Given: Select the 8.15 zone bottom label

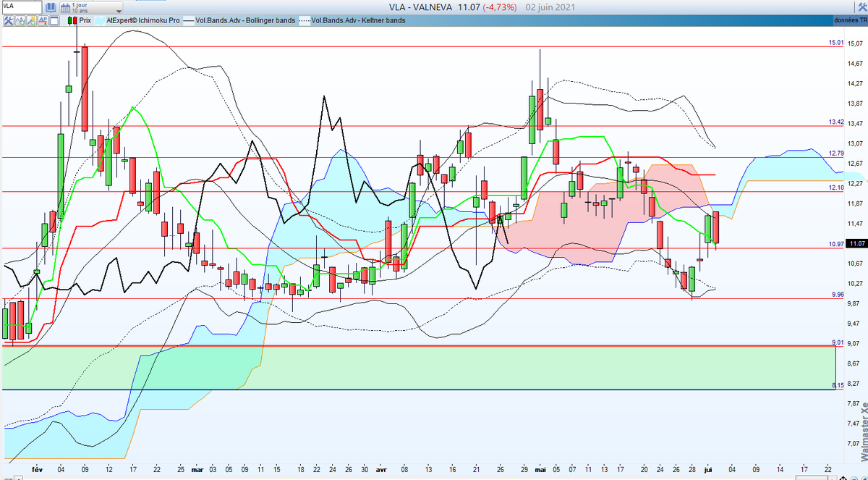Looking at the screenshot, I should pyautogui.click(x=838, y=385).
